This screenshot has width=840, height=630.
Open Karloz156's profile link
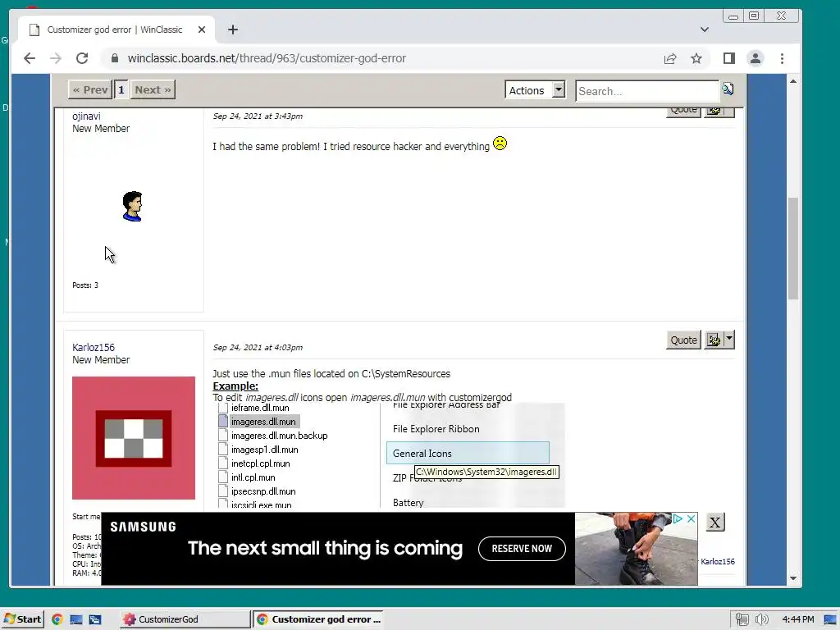[x=94, y=347]
